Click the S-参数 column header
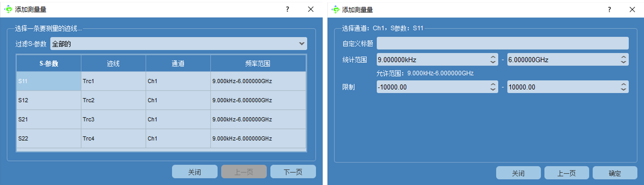Screen dimensions: 644x185 tap(49, 63)
